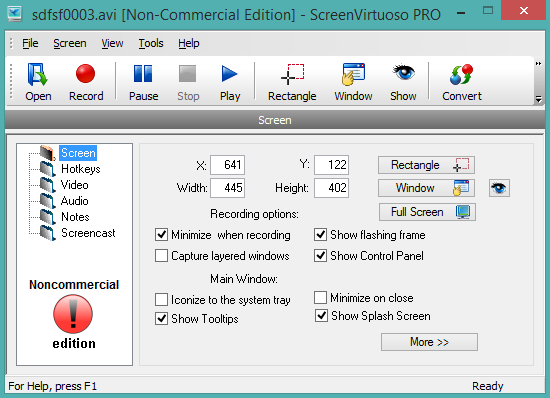Expand toolbar overflow chevron at top right
Screen dimensions: 550x398
[x=538, y=63]
